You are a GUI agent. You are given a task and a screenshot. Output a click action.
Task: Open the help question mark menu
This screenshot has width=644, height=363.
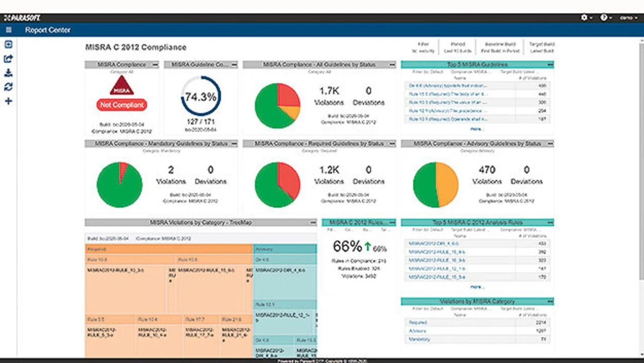pos(605,18)
